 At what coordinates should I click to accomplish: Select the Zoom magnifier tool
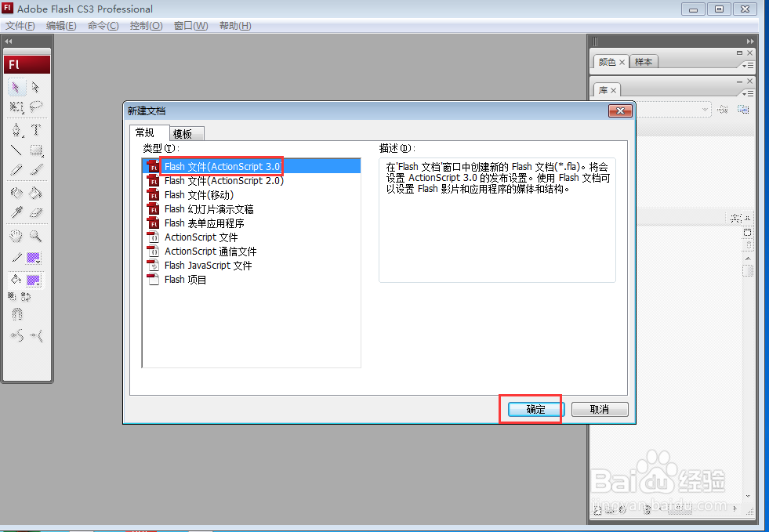point(35,236)
